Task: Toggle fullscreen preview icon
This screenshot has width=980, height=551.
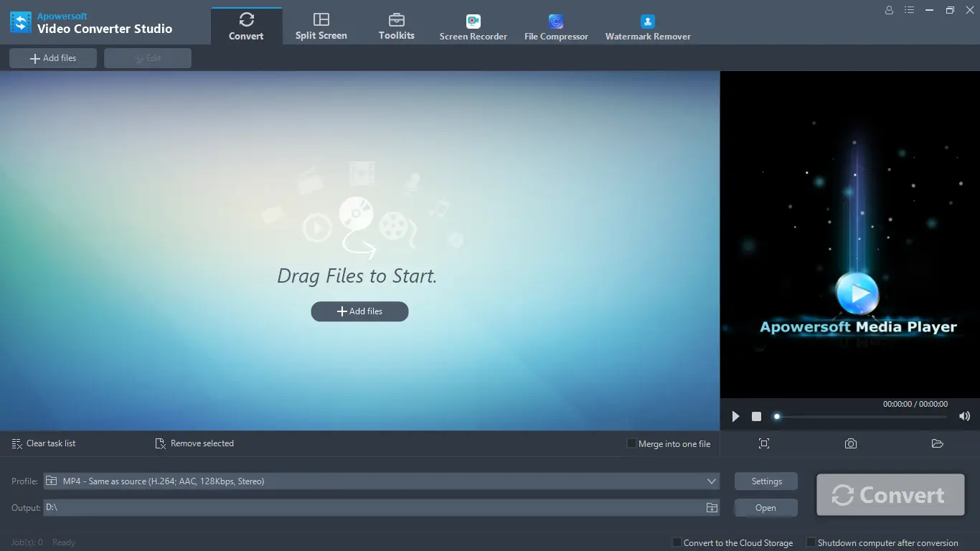Action: (764, 443)
